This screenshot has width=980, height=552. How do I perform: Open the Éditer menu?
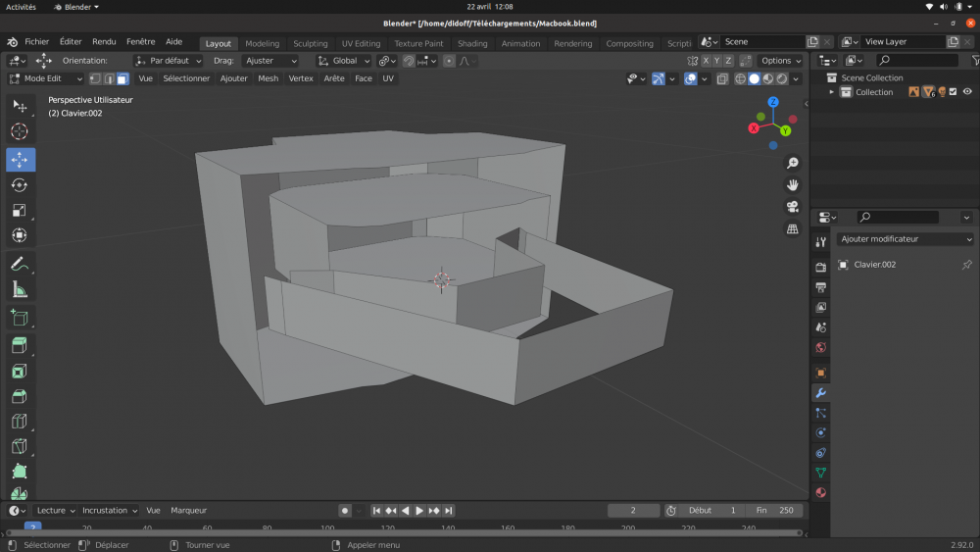[71, 41]
